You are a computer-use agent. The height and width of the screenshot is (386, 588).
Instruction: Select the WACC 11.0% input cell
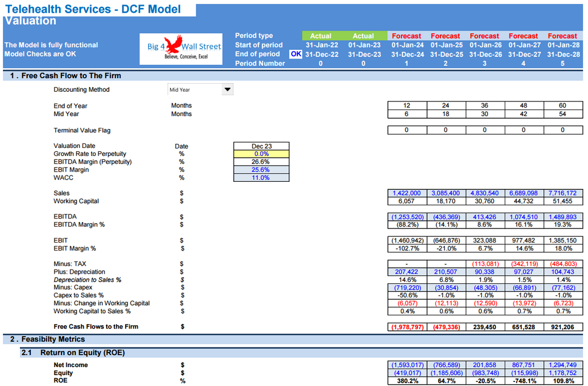261,178
